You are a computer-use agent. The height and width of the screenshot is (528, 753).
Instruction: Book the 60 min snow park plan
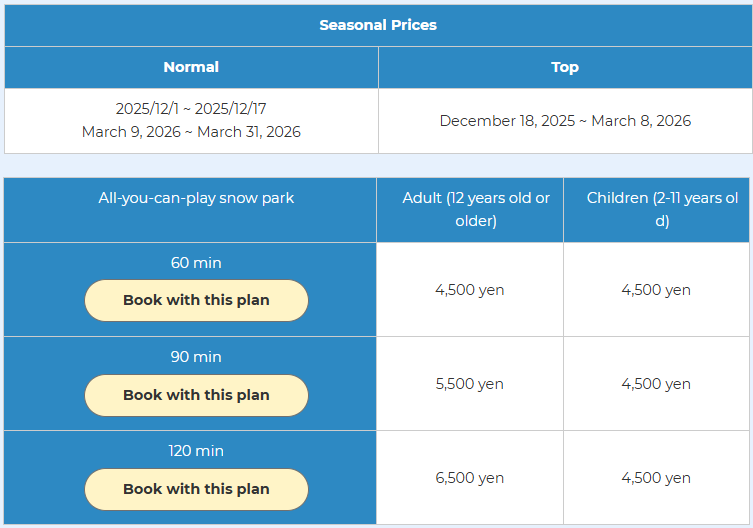pos(196,300)
